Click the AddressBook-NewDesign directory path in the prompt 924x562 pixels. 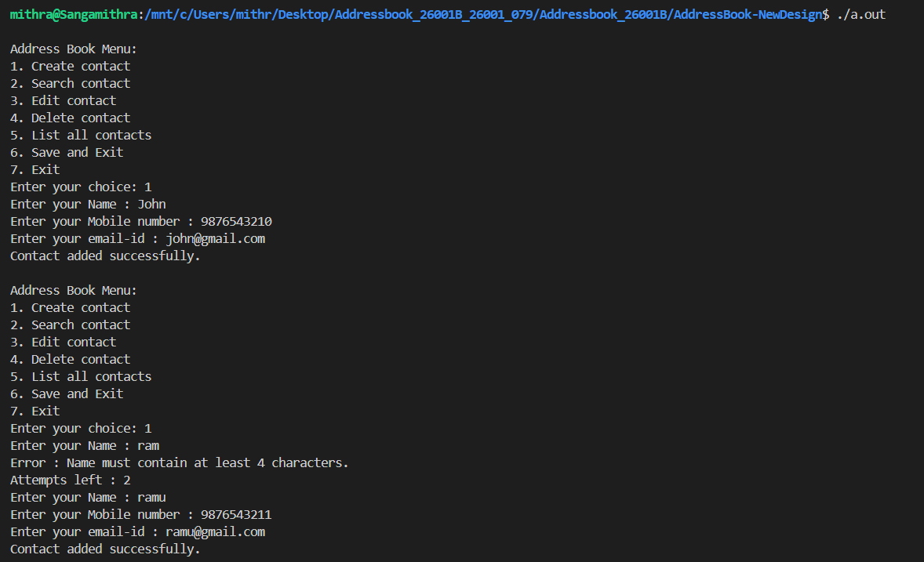[x=748, y=15]
